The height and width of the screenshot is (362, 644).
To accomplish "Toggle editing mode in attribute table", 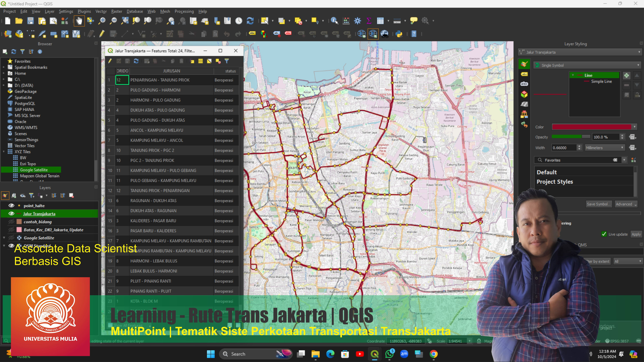I will 110,61.
